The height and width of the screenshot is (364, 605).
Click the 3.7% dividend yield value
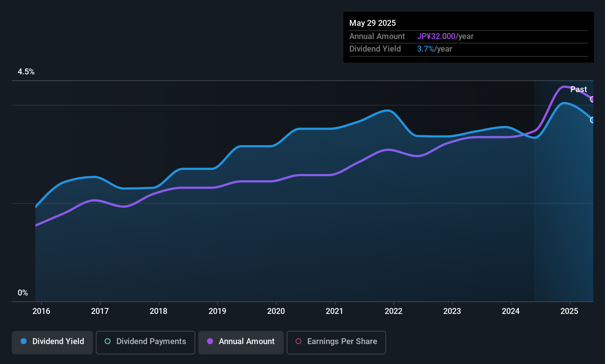coord(426,49)
